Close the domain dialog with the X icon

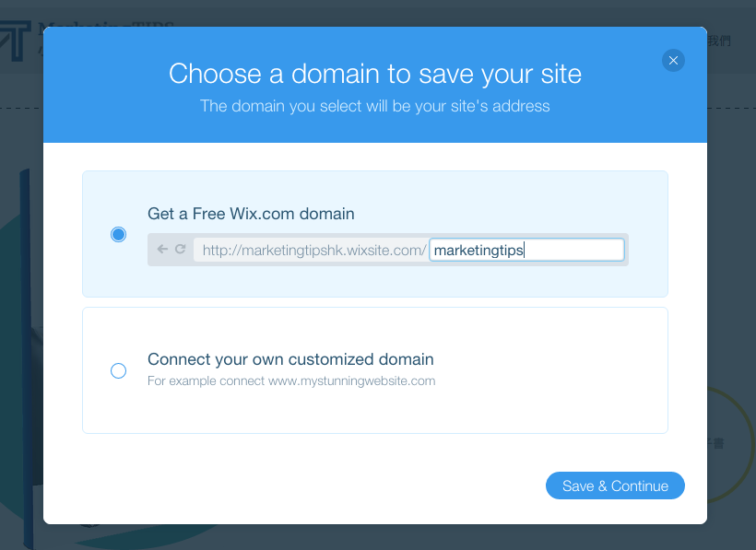pyautogui.click(x=673, y=60)
